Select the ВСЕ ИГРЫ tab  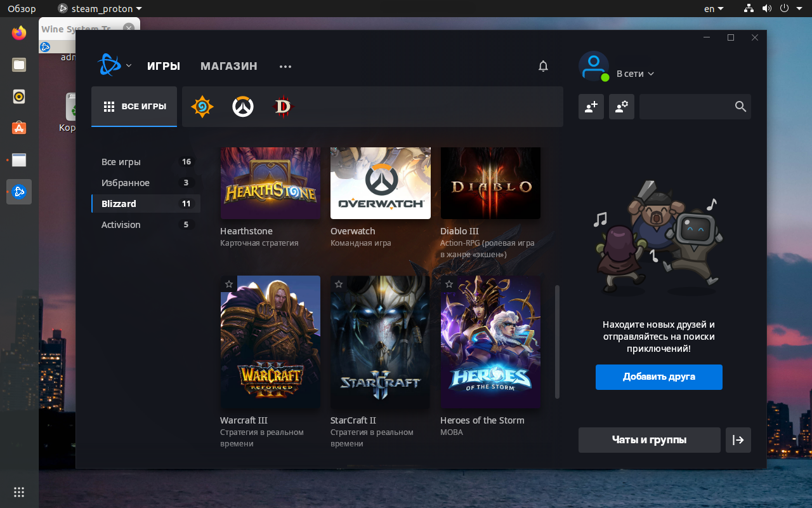(x=134, y=107)
